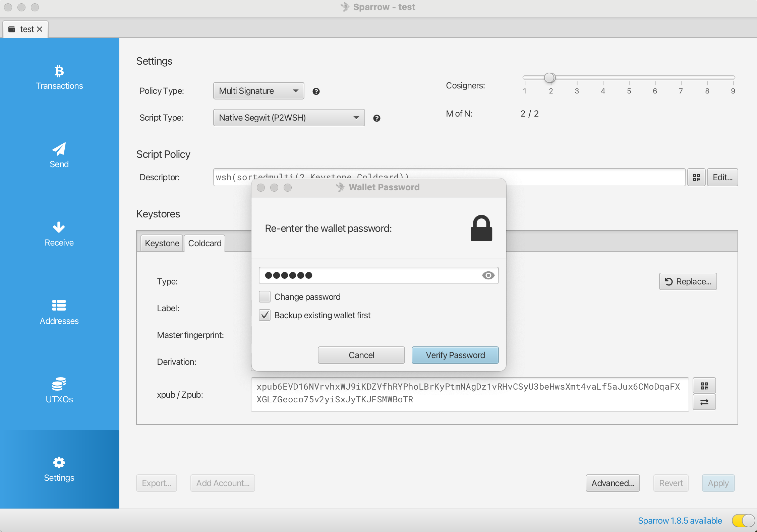Show the Addresses list from sidebar
Viewport: 757px width, 532px height.
59,312
